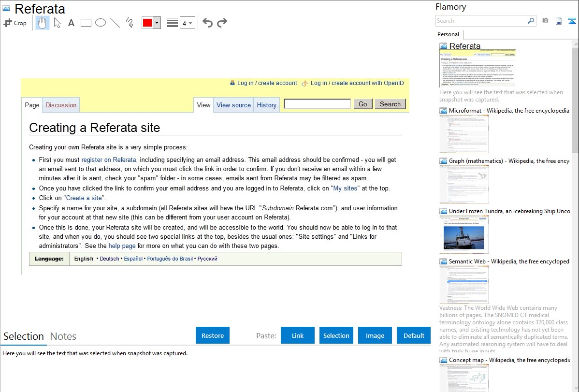Click the OpenID icon in the snapshot
Screen dimensions: 579x392
pyautogui.click(x=304, y=84)
